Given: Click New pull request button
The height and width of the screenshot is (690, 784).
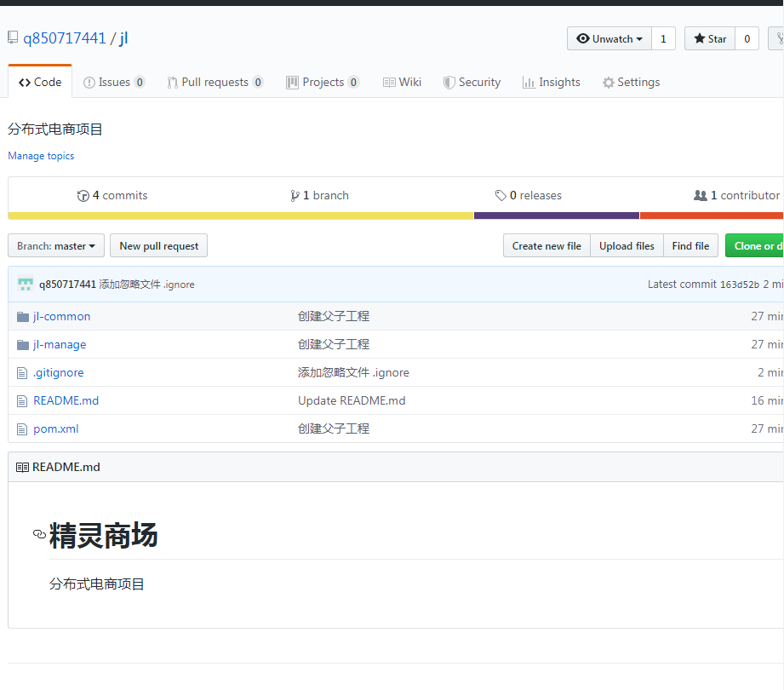Looking at the screenshot, I should [x=158, y=245].
